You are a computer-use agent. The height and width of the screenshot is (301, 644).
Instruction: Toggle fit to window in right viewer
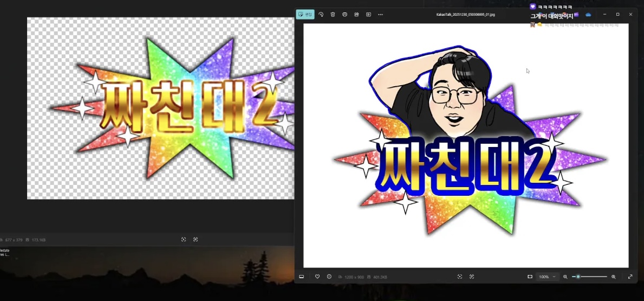tap(530, 277)
